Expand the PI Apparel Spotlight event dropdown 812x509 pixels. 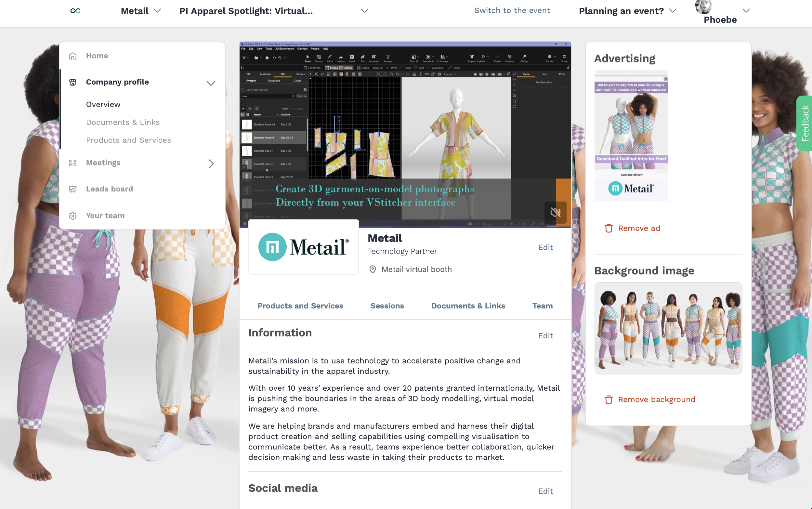coord(365,11)
